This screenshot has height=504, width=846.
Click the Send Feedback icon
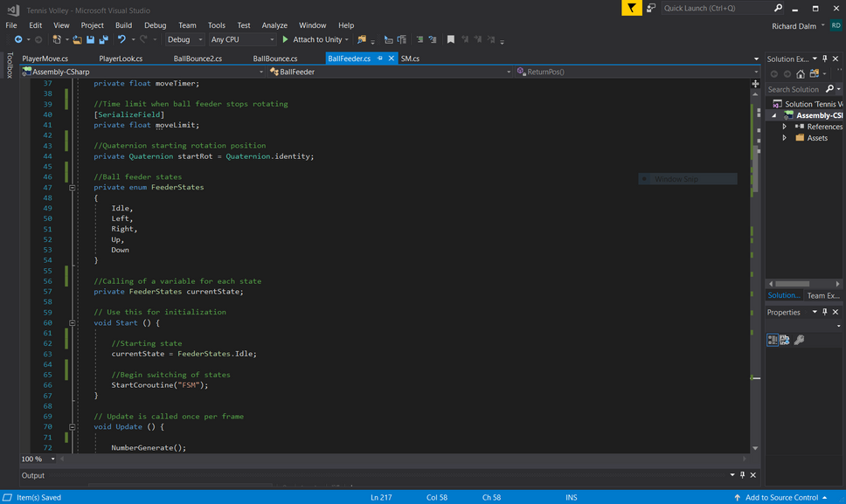coord(651,8)
